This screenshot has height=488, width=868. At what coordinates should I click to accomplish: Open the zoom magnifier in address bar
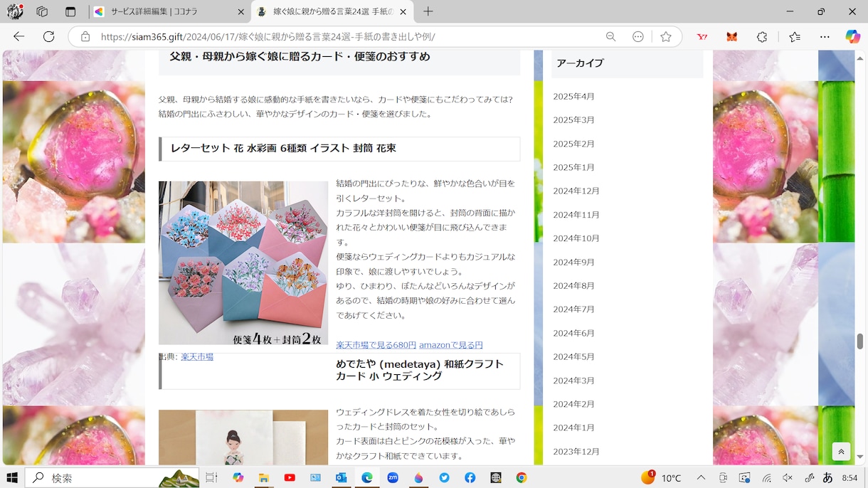(x=610, y=36)
